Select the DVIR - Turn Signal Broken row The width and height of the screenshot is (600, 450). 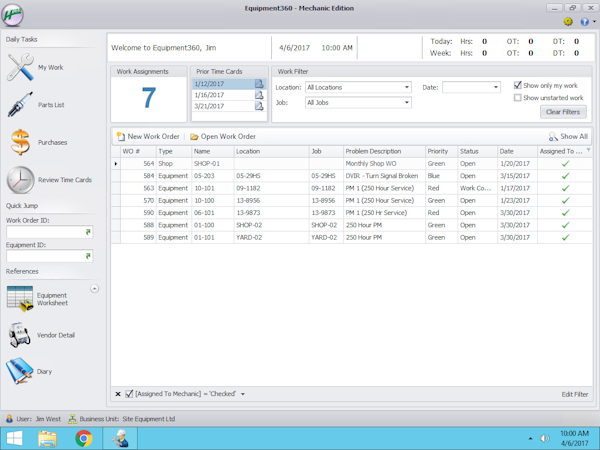tap(352, 176)
